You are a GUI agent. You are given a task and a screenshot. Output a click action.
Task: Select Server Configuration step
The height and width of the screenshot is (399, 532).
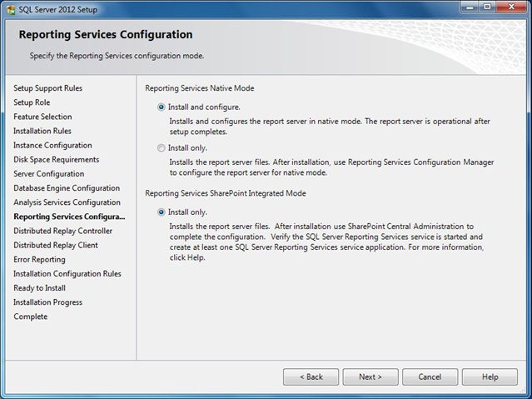click(49, 174)
